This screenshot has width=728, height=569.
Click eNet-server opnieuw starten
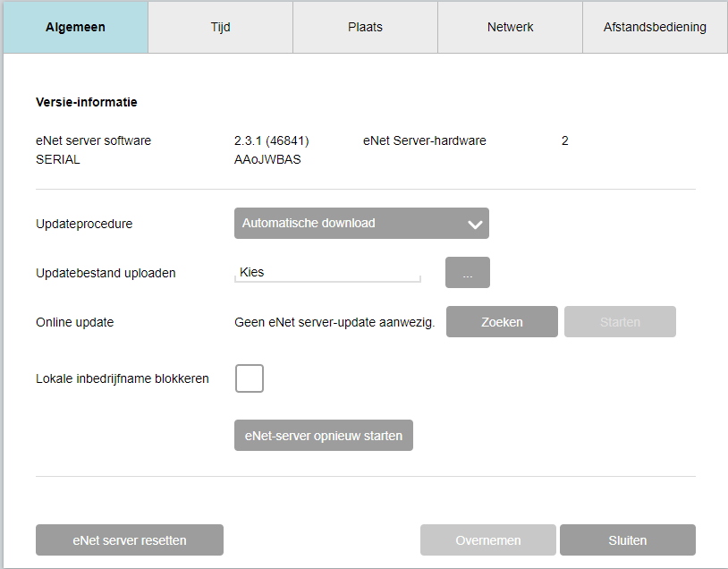(324, 436)
